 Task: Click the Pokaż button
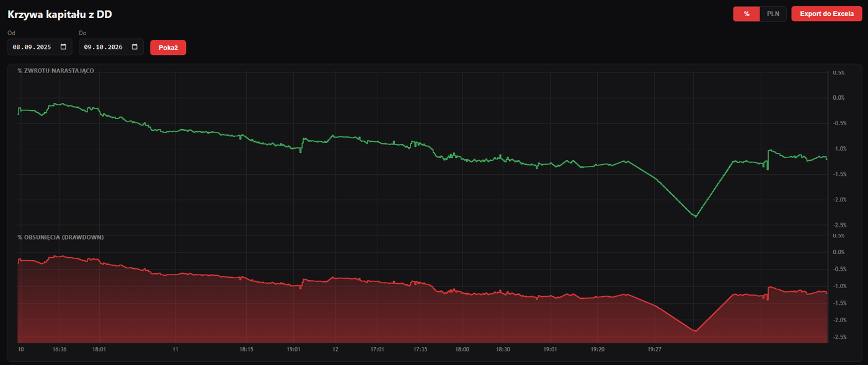point(168,48)
